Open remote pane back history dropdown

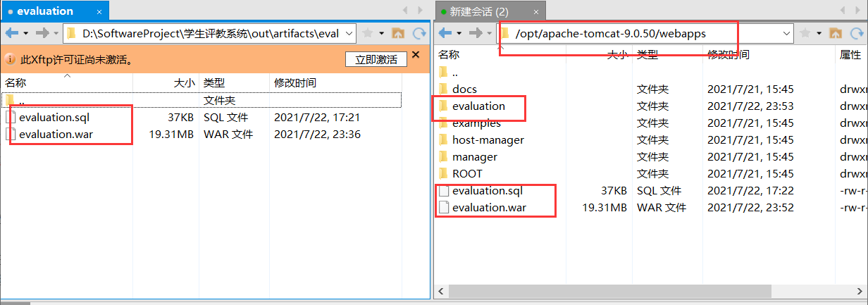tap(460, 33)
